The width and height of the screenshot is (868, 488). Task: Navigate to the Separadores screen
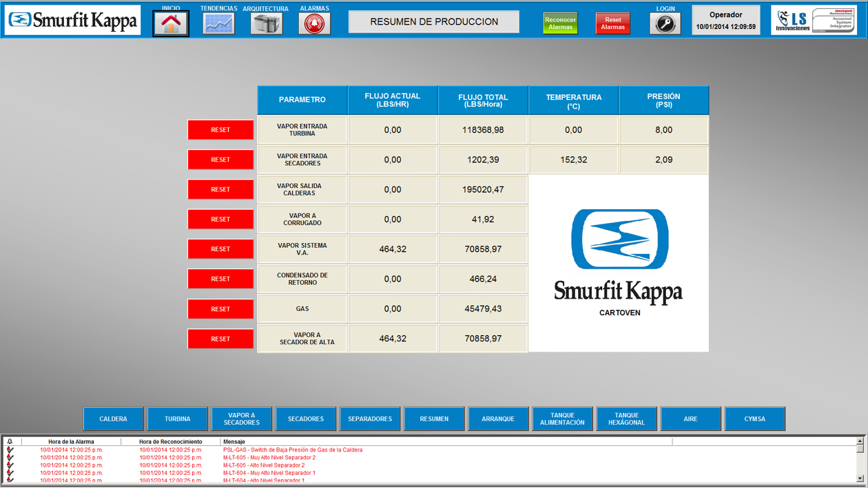(370, 418)
